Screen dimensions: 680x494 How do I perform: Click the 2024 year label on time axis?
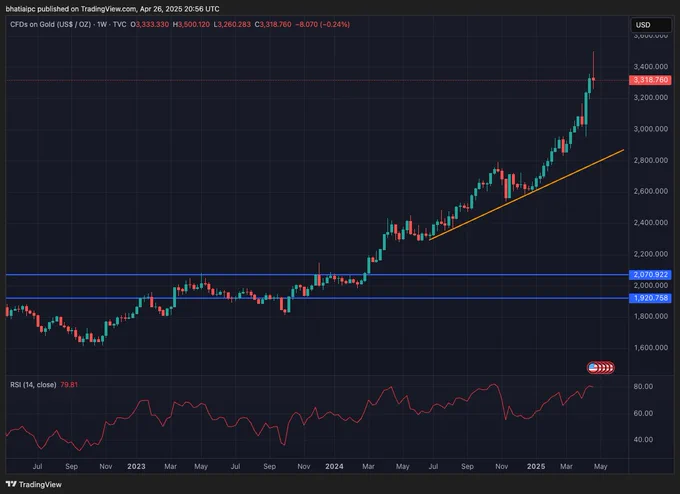pyautogui.click(x=334, y=466)
